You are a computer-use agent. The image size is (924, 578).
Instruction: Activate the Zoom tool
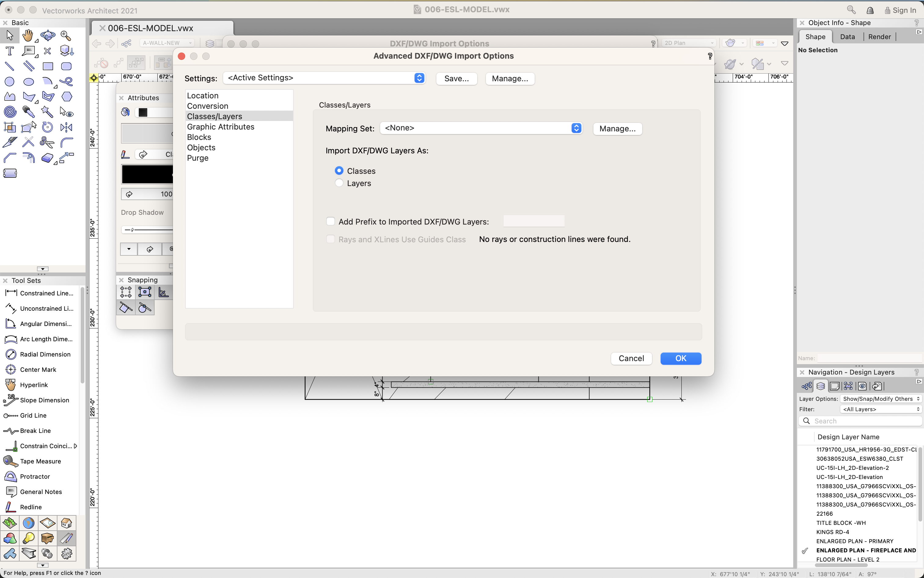pyautogui.click(x=65, y=35)
